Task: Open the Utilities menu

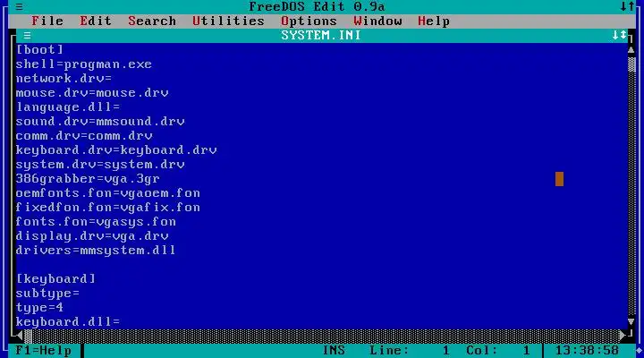Action: coord(228,21)
